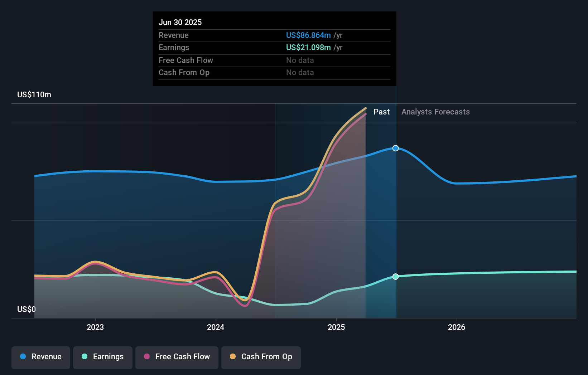The width and height of the screenshot is (588, 375).
Task: Click the Earnings row label in tooltip
Action: click(x=174, y=47)
